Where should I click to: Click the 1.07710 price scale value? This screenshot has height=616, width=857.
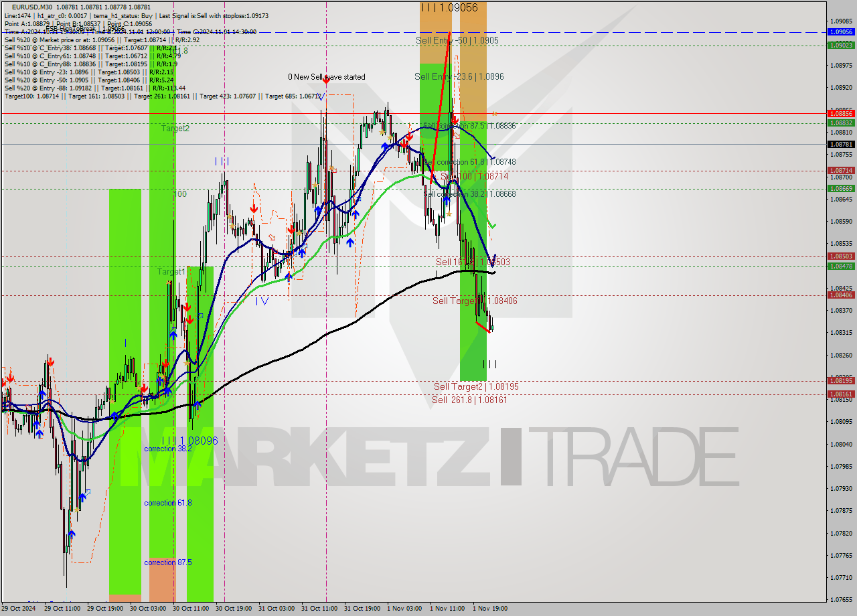[x=841, y=577]
